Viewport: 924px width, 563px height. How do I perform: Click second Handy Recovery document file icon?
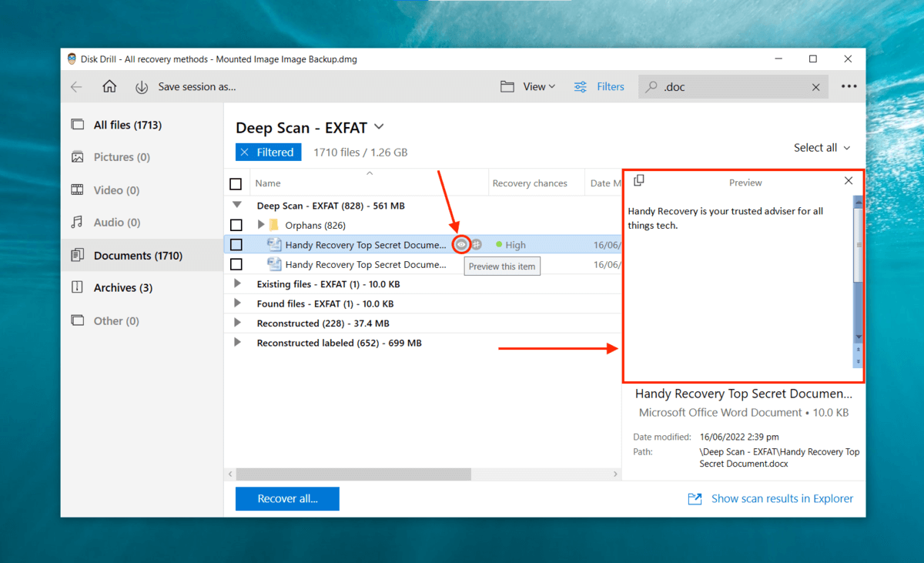[x=273, y=264]
